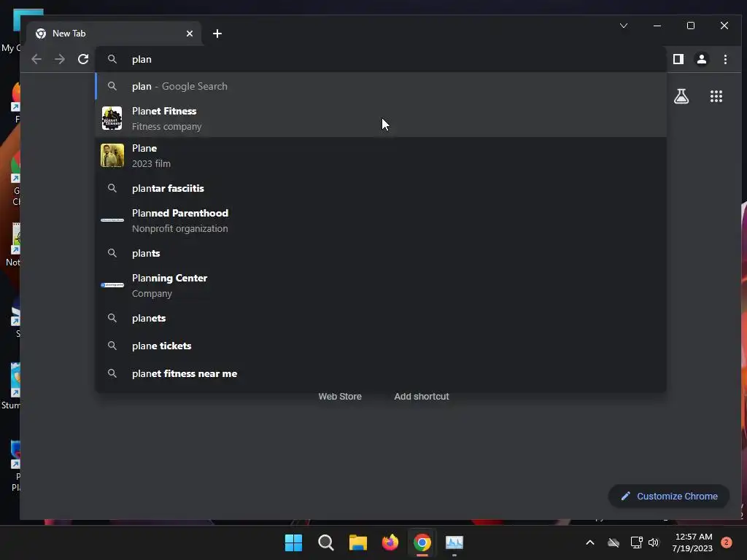Select the 'plants' suggestion
This screenshot has width=747, height=560.
(x=381, y=253)
